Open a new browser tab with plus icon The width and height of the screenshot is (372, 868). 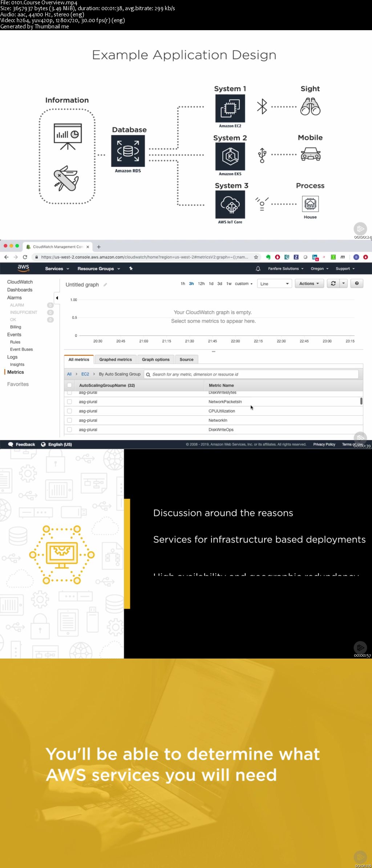98,247
